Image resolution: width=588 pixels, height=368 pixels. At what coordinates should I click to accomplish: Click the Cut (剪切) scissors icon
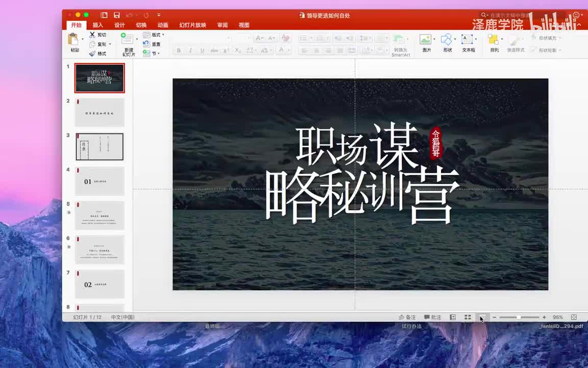coord(92,35)
